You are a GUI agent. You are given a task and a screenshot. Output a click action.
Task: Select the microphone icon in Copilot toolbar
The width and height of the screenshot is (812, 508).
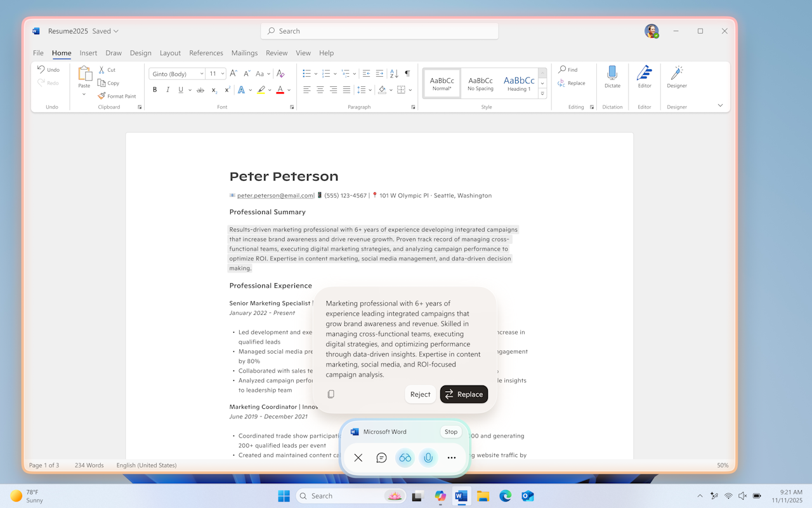pos(428,457)
